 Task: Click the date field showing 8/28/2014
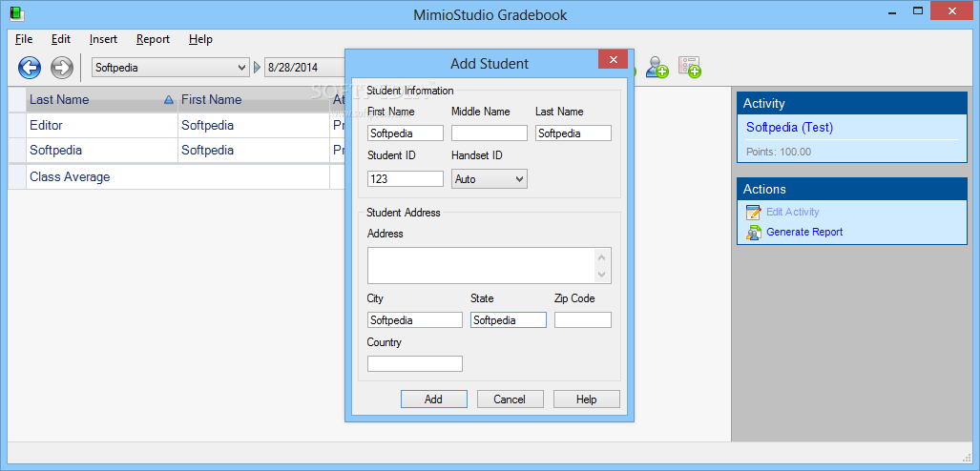306,68
